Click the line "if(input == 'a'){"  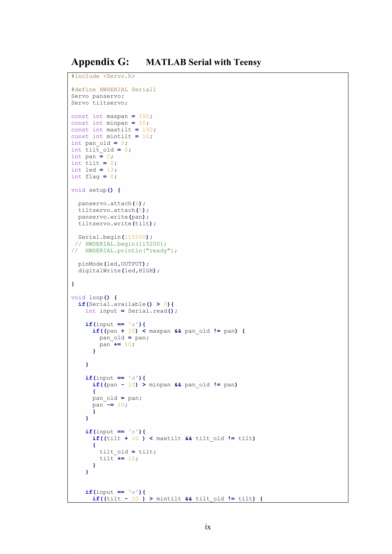point(115,325)
